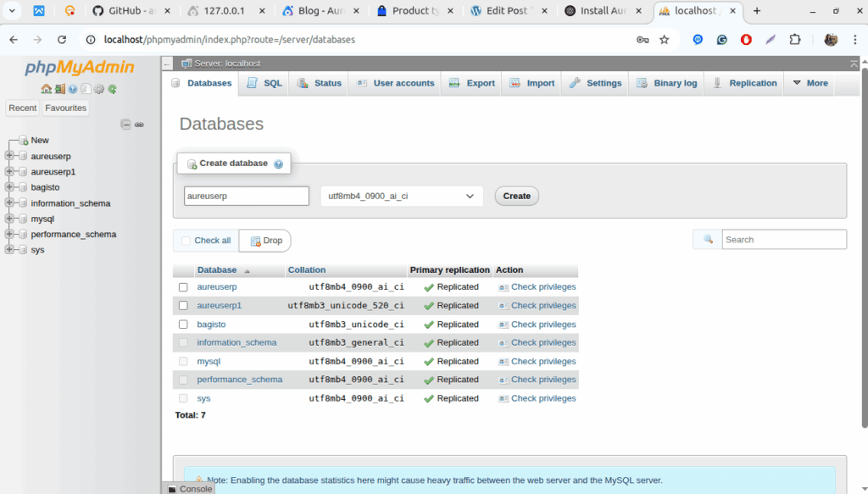Open phpMyAdmin documentation help icon
868x494 pixels.
click(x=73, y=89)
